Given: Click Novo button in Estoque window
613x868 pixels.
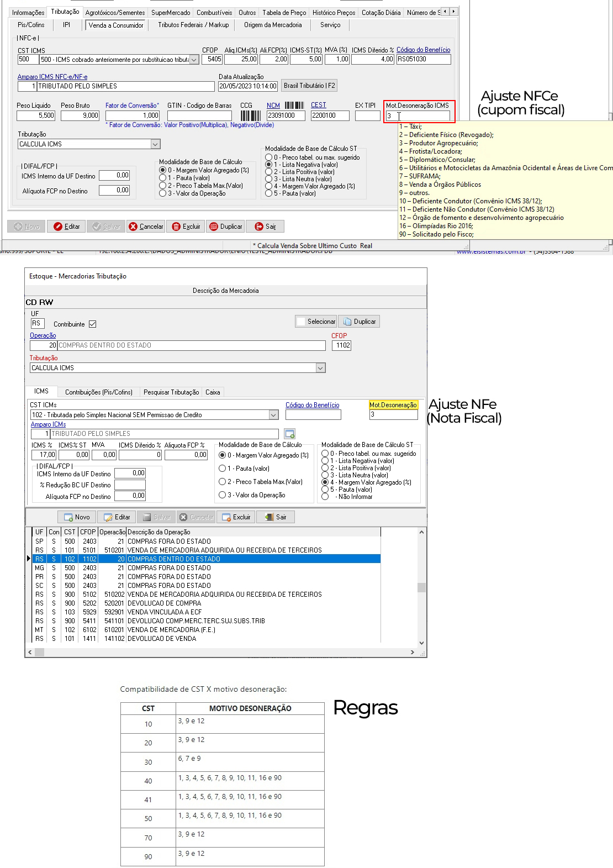Looking at the screenshot, I should tap(77, 517).
